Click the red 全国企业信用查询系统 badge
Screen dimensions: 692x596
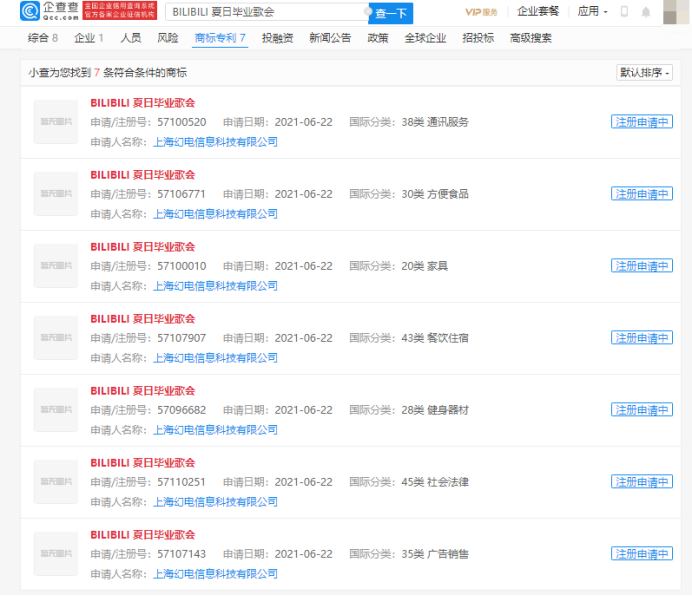click(120, 11)
